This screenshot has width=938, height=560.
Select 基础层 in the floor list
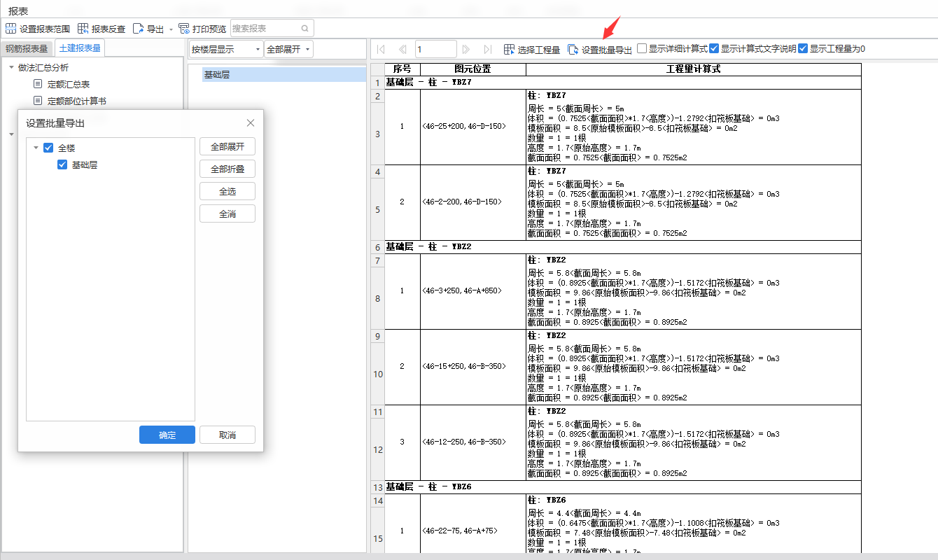(284, 74)
